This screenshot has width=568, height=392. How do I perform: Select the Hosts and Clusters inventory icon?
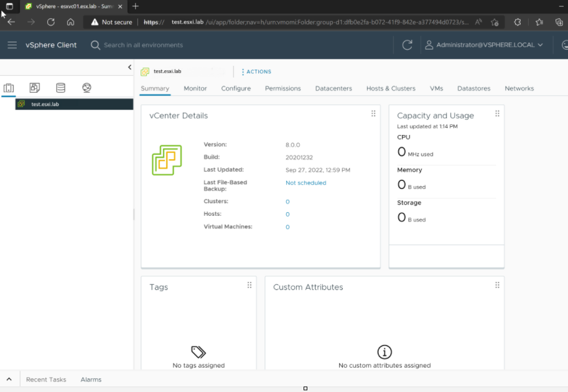point(9,88)
